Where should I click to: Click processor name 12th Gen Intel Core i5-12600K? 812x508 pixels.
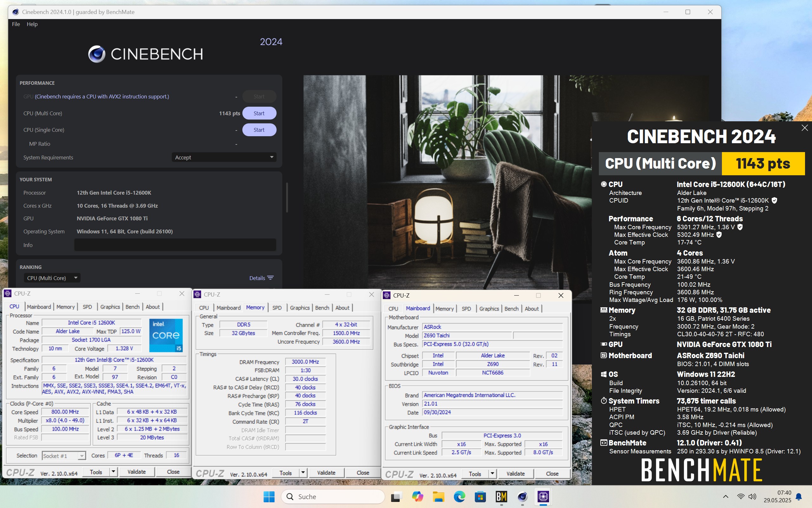tap(114, 192)
